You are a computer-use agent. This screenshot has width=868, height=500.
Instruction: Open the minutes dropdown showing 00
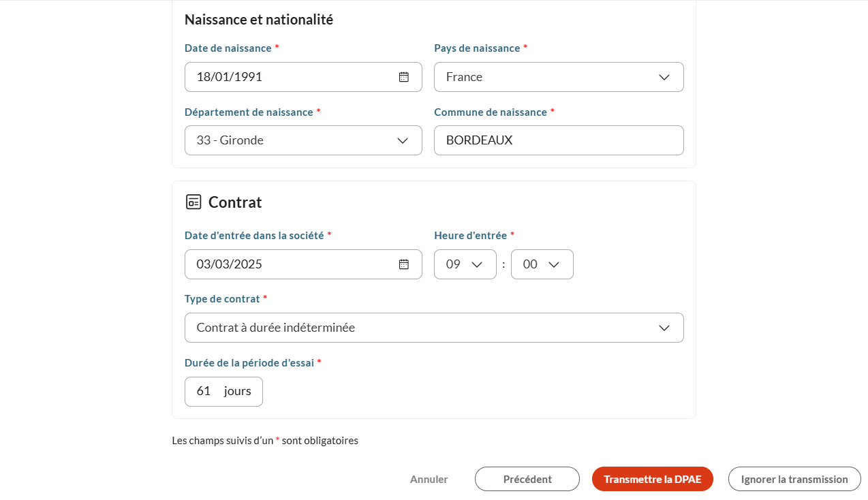tap(542, 264)
